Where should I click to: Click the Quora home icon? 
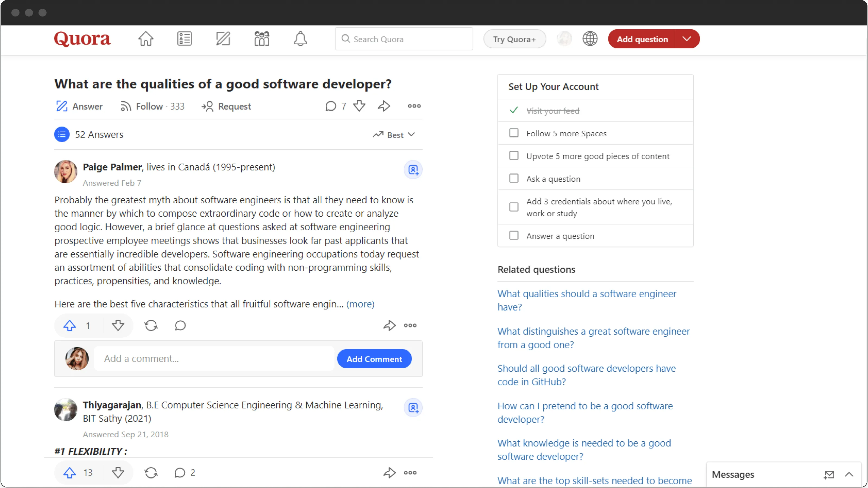point(145,39)
